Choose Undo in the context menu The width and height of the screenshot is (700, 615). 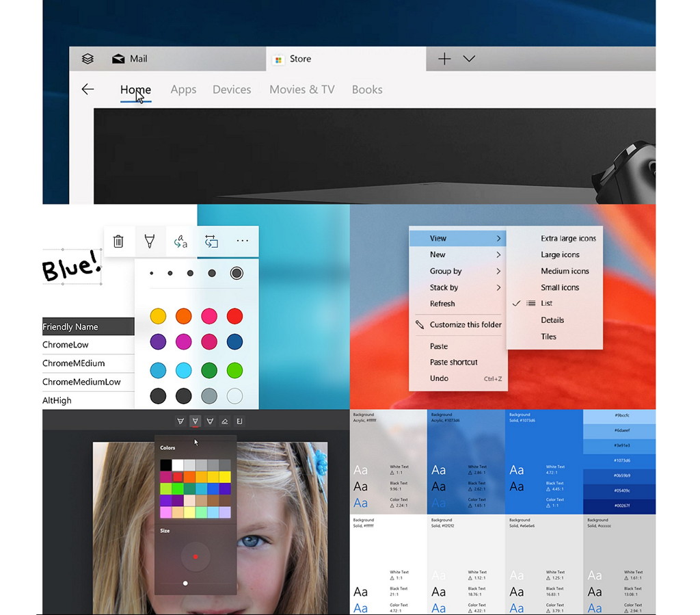pos(458,378)
